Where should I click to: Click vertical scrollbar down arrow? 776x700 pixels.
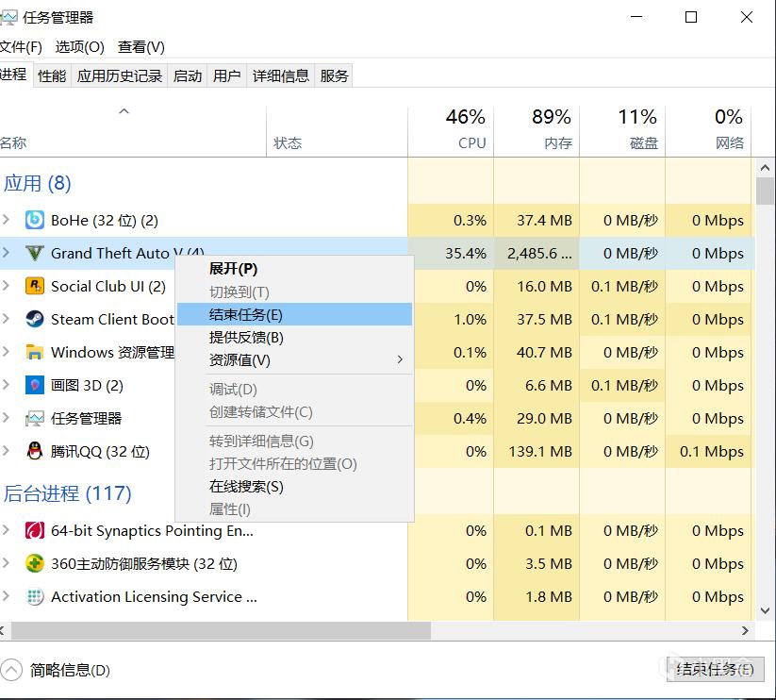[765, 610]
